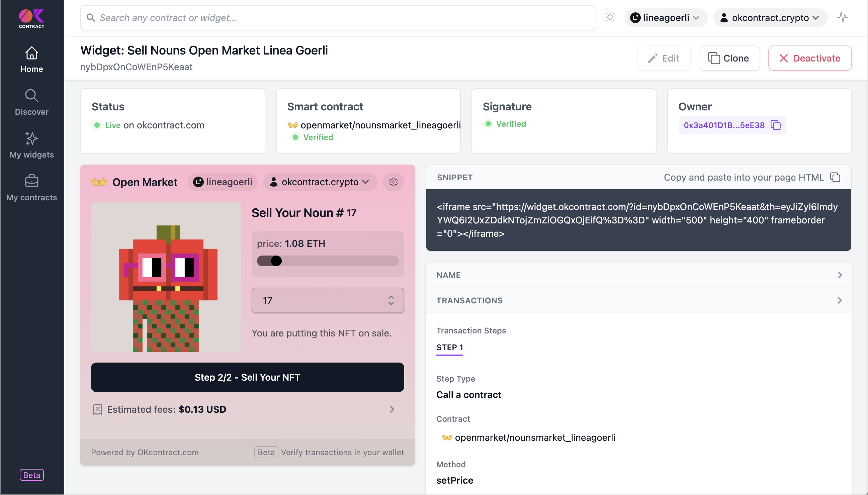Click the price: 1.08 ETH label
This screenshot has width=868, height=495.
tap(291, 243)
